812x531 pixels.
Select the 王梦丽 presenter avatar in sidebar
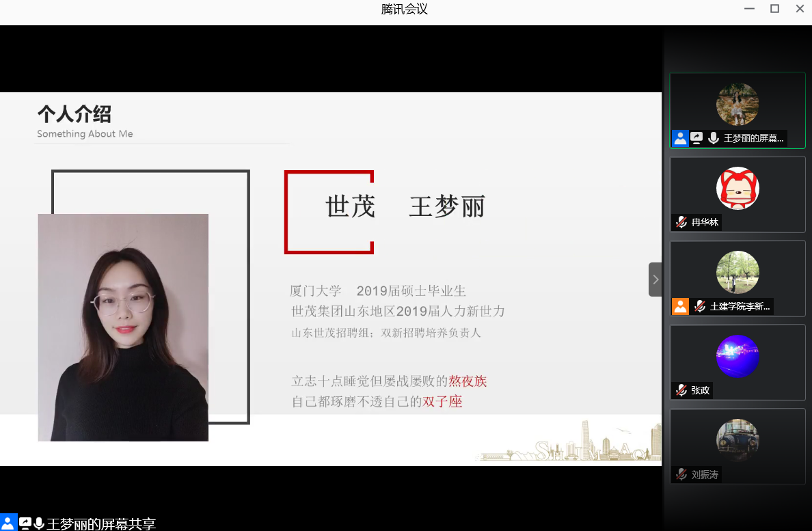pyautogui.click(x=737, y=104)
